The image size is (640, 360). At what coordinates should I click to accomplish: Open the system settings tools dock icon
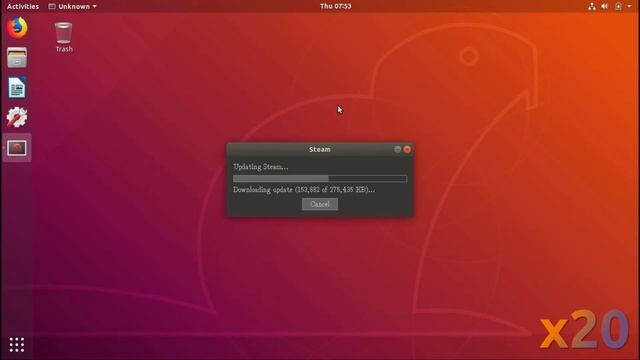coord(17,117)
